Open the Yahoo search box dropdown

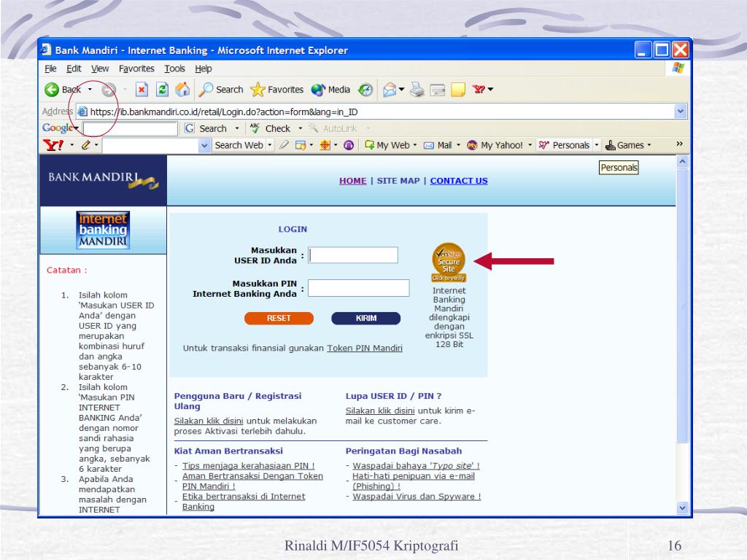(204, 145)
